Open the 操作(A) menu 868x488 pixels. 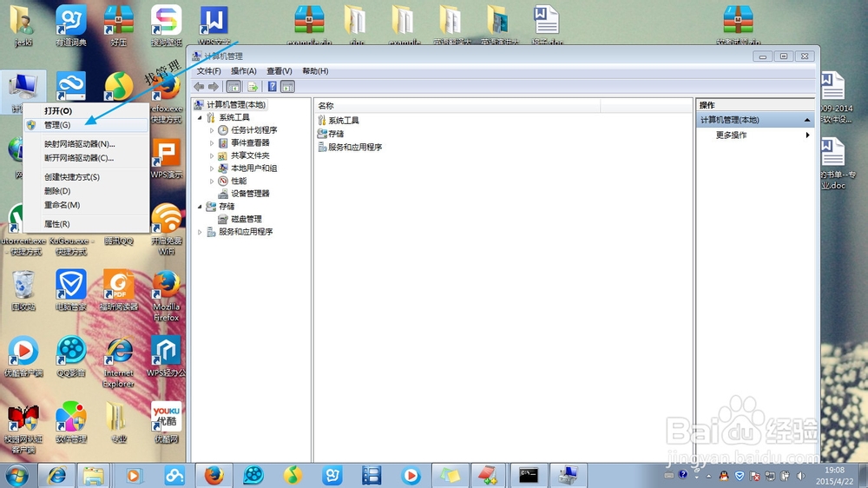(244, 71)
